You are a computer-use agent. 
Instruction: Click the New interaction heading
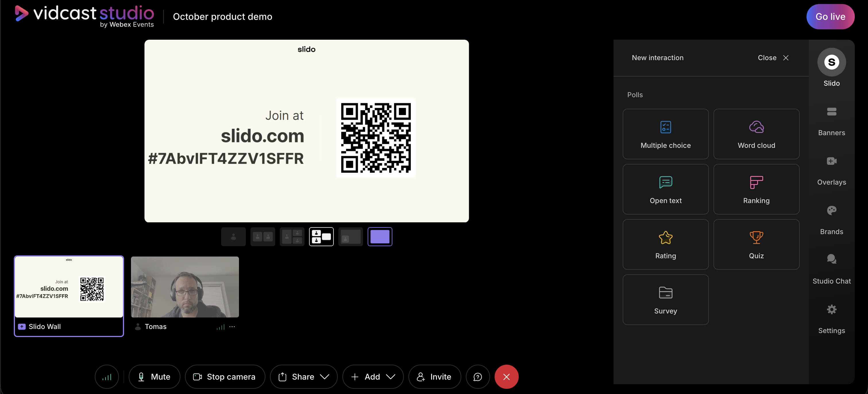tap(657, 58)
